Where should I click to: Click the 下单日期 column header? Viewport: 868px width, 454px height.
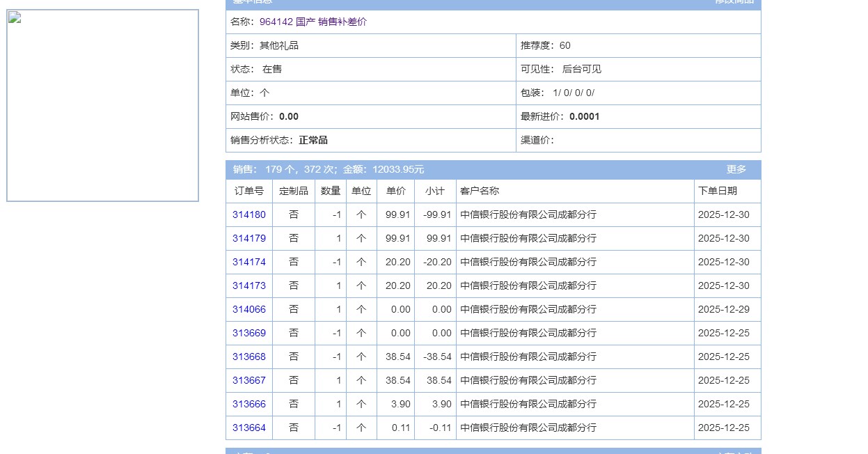pyautogui.click(x=717, y=191)
